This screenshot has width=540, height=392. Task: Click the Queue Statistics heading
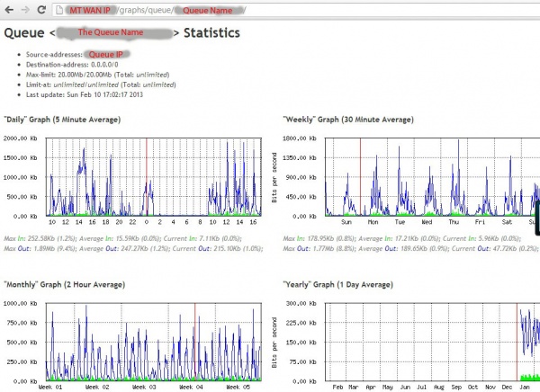(121, 33)
